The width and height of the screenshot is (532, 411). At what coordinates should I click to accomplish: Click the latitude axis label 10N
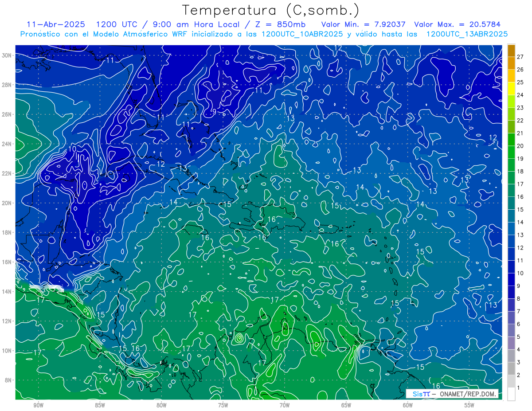pyautogui.click(x=7, y=351)
